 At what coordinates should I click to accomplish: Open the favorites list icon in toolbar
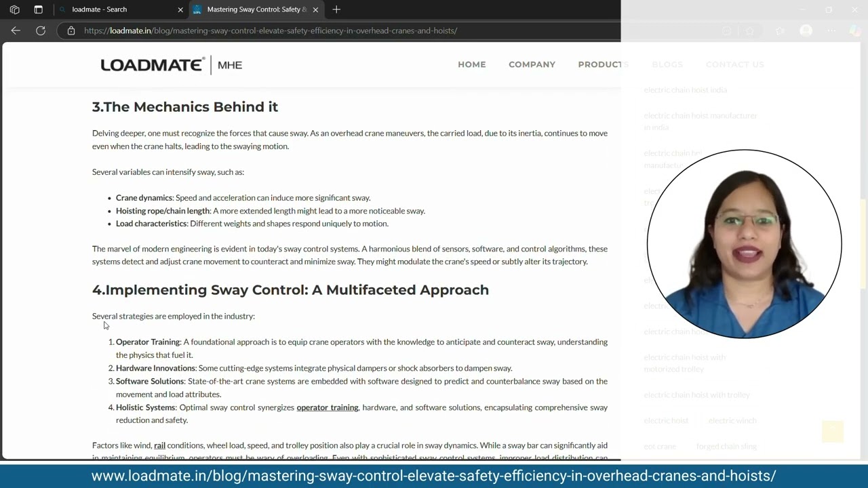pos(780,30)
